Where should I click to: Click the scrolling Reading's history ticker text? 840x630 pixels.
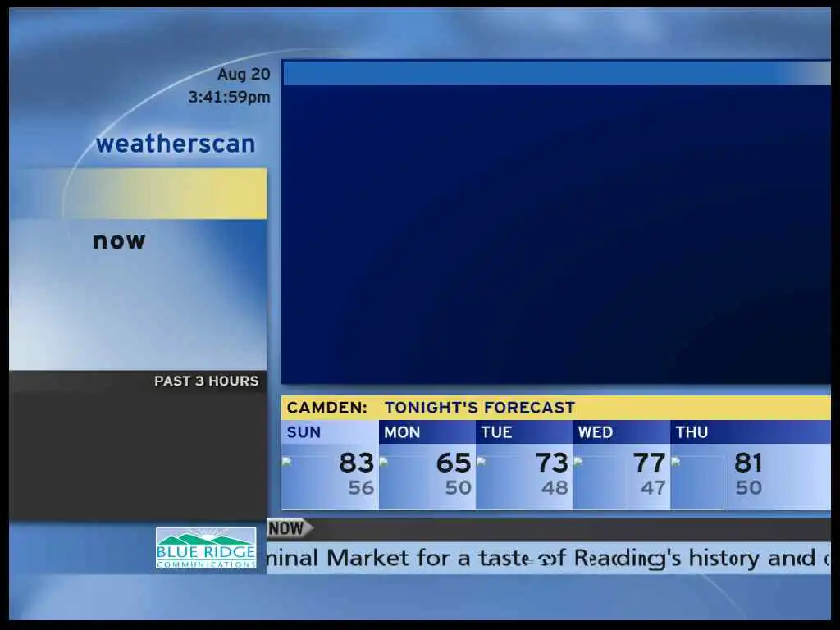click(x=549, y=558)
